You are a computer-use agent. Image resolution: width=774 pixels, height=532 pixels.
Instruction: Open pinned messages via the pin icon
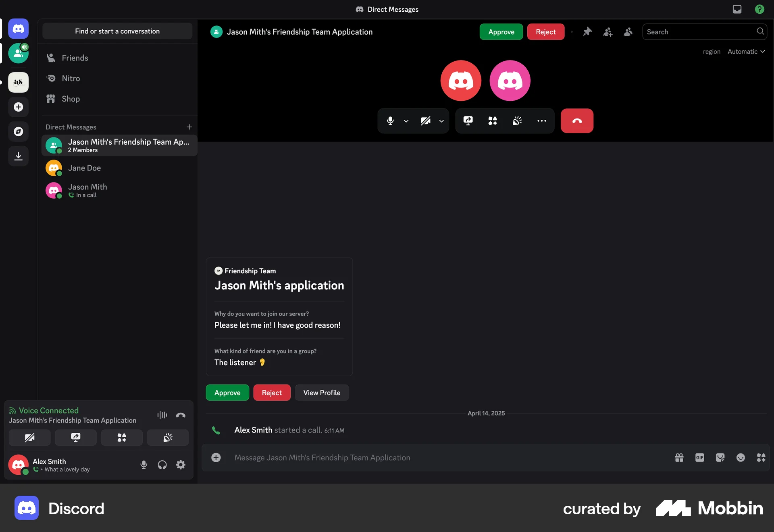(587, 31)
